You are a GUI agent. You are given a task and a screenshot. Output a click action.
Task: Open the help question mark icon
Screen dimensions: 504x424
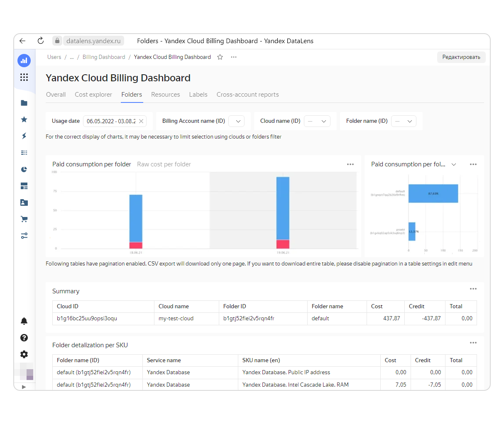(x=24, y=338)
